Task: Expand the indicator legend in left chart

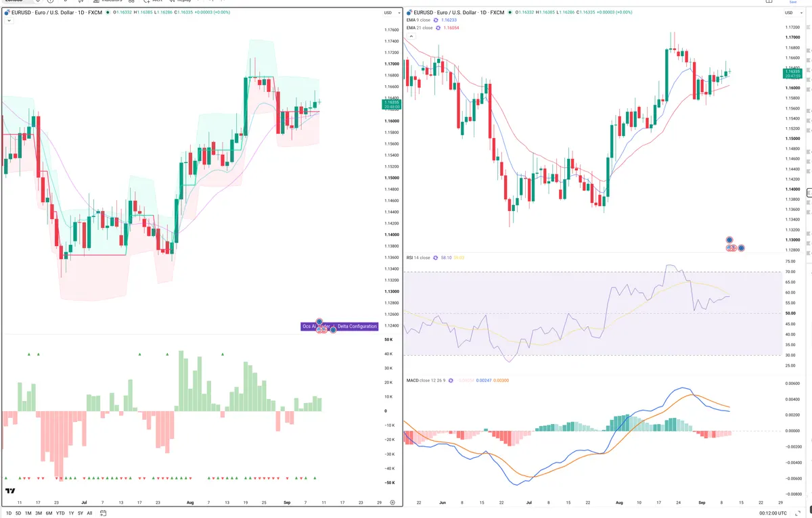Action: click(8, 21)
